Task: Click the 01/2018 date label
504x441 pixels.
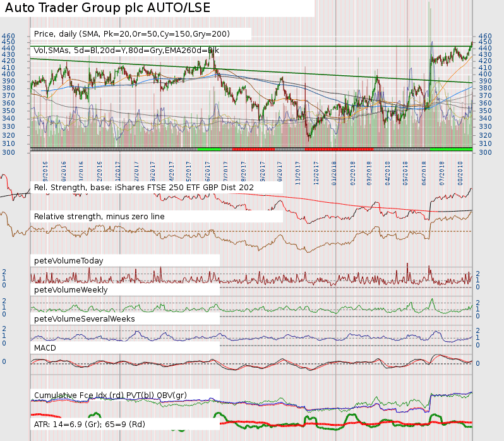Action: (x=334, y=173)
